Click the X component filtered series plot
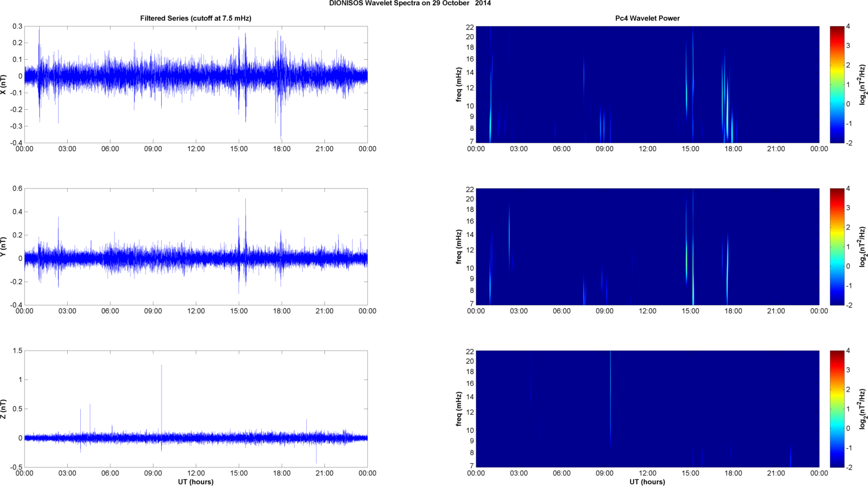This screenshot has width=868, height=486. pyautogui.click(x=196, y=84)
